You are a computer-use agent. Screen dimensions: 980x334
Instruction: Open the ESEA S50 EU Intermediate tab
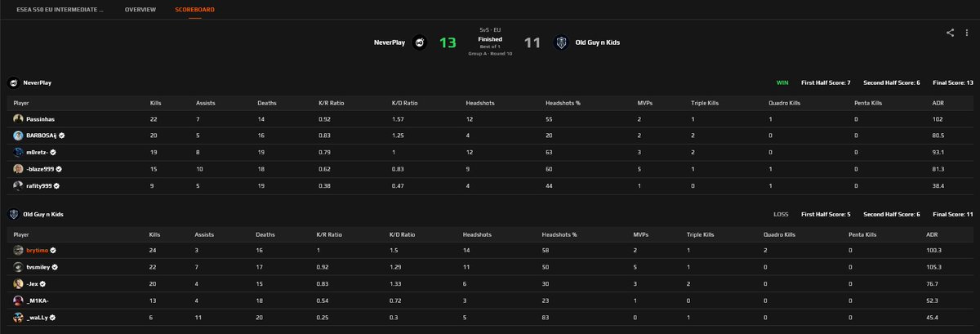pyautogui.click(x=60, y=9)
